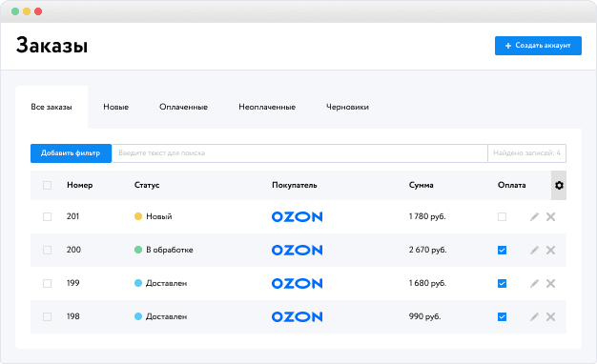Screen dimensions: 597x364
Task: Click the yellow window control dot
Action: [x=27, y=11]
